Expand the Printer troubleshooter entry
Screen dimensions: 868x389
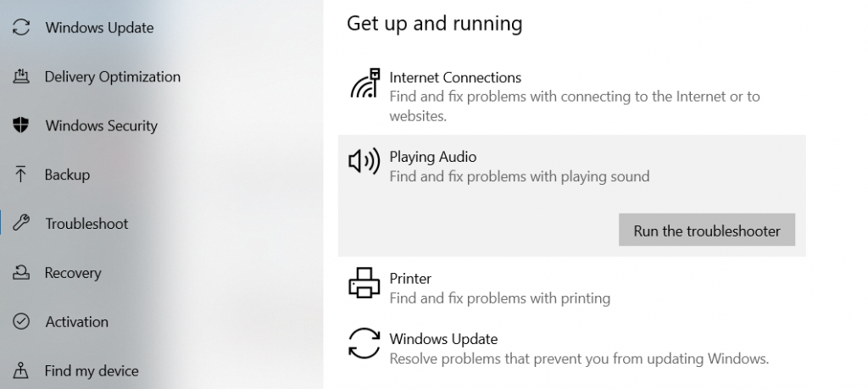click(x=410, y=279)
